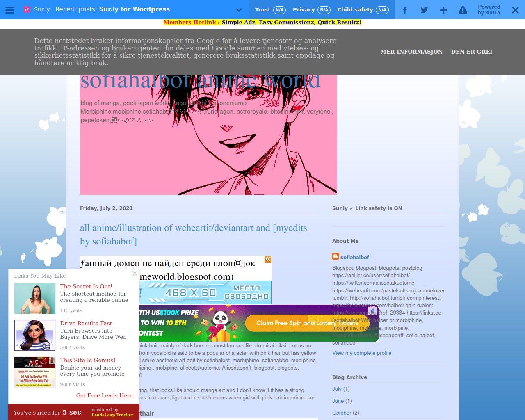Click the Affiliate Advertising Club thumbnail
The width and height of the screenshot is (525, 420).
35,372
